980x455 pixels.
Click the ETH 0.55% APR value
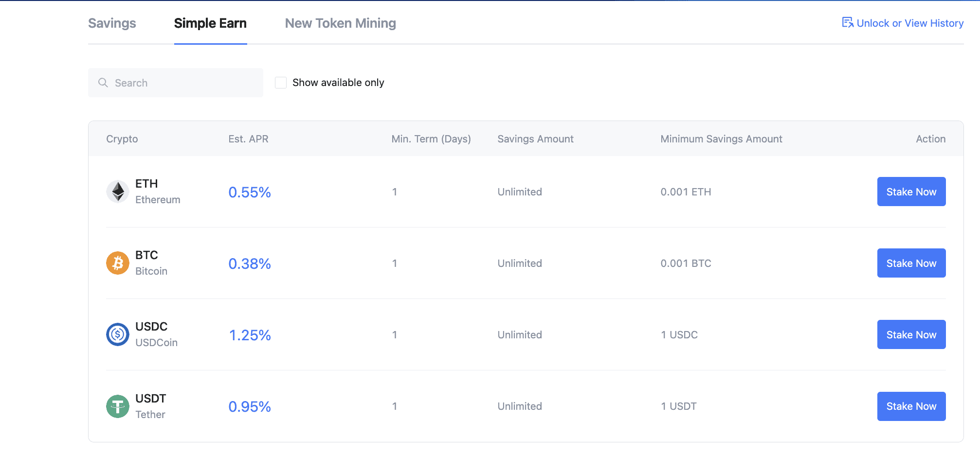click(250, 192)
